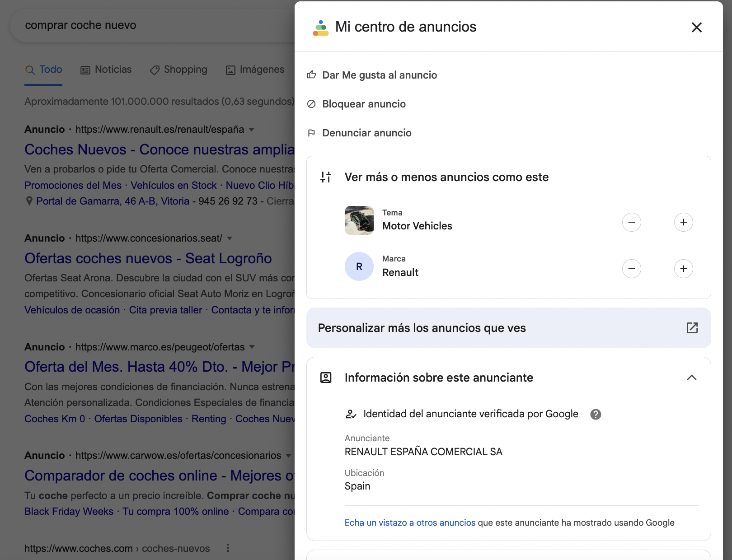This screenshot has height=560, width=732.
Task: Click the picture icon on Imágenes tab
Action: (x=230, y=70)
